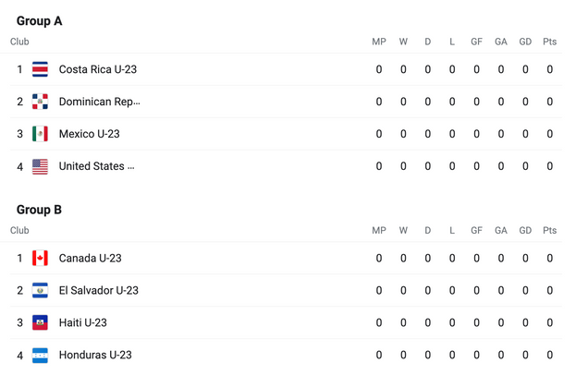Open the Costa Rica U-23 team link
Viewport: 588px width, 387px height.
pos(97,69)
